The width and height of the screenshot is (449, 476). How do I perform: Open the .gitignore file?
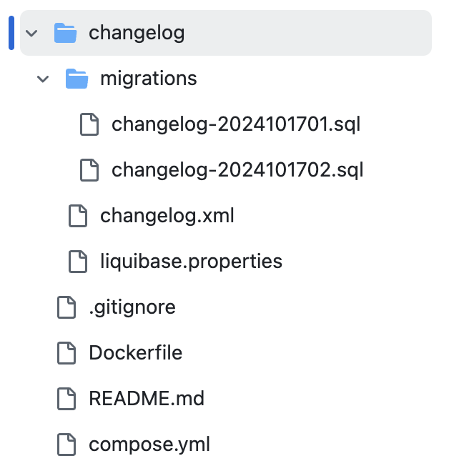tap(132, 307)
